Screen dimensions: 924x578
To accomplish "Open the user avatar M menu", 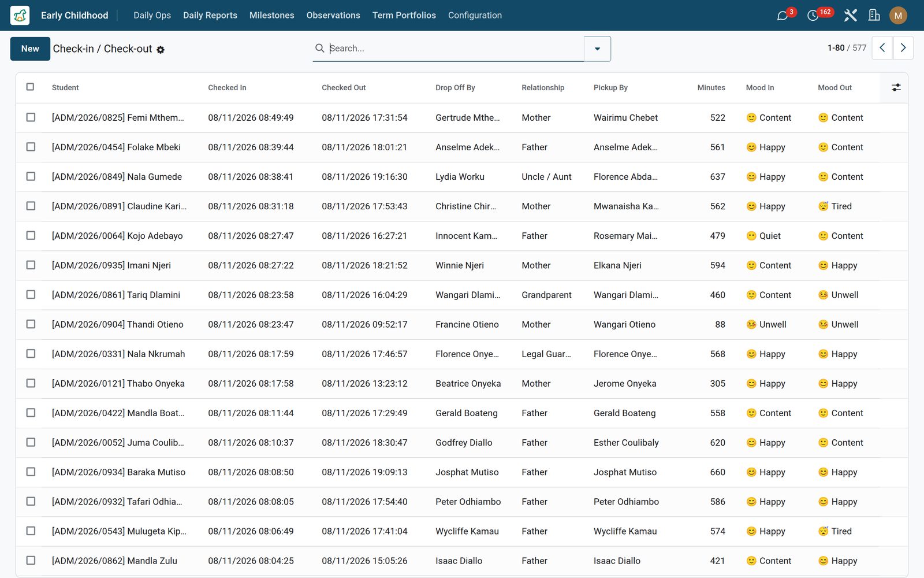I will [x=898, y=16].
